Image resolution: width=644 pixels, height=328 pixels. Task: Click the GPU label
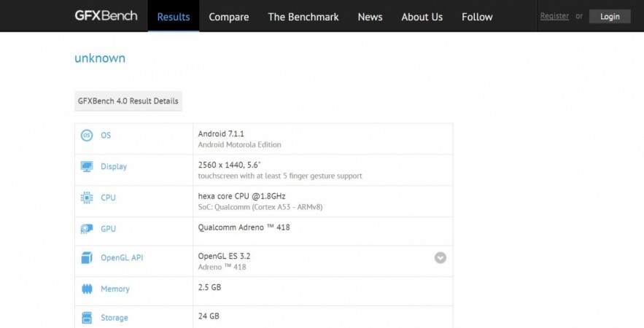pos(108,229)
